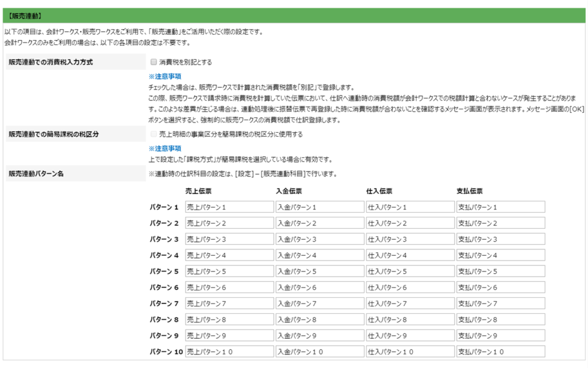Click the 支払パターン9 text box
Screen dimensions: 588x368
tap(500, 335)
